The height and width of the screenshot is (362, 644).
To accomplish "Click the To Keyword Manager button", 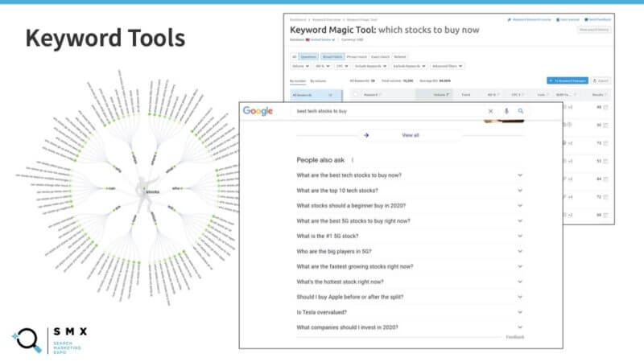I will click(567, 80).
